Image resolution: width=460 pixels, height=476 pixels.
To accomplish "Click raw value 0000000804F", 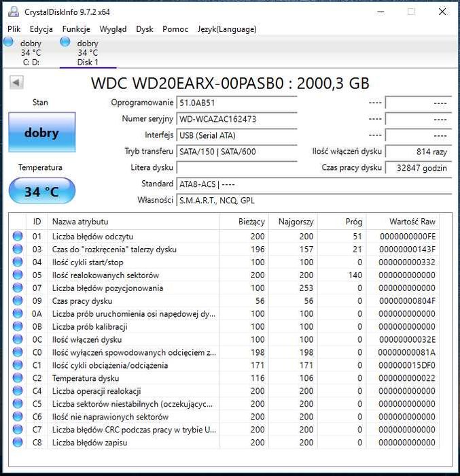I will (x=407, y=301).
